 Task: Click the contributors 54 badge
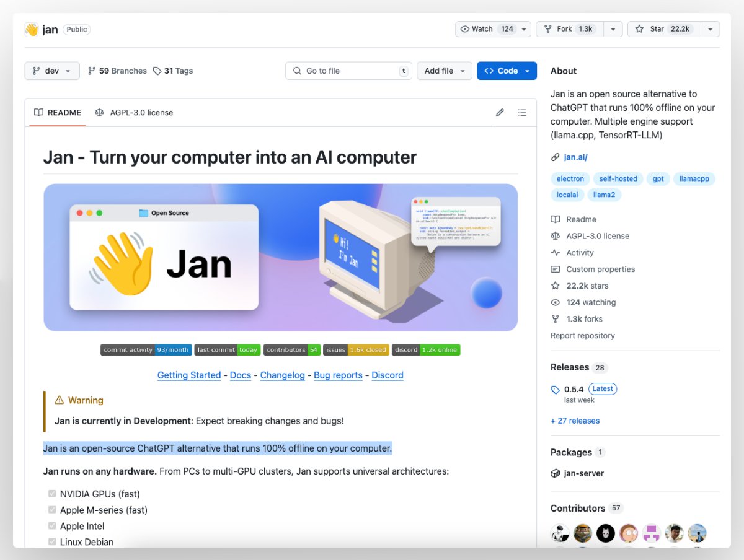[x=292, y=350]
